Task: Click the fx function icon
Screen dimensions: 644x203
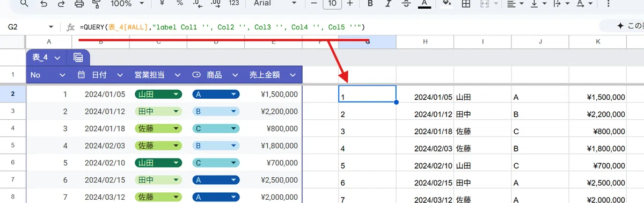Action: click(x=70, y=27)
